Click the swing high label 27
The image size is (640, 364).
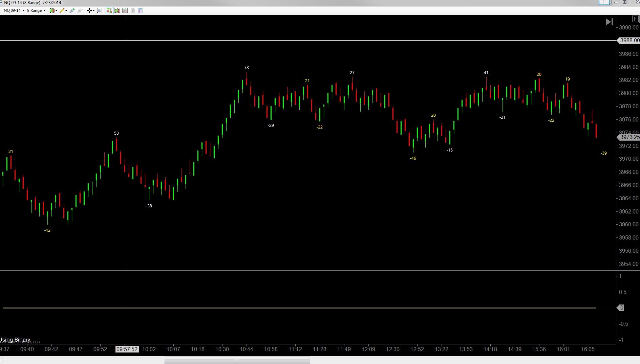[352, 73]
